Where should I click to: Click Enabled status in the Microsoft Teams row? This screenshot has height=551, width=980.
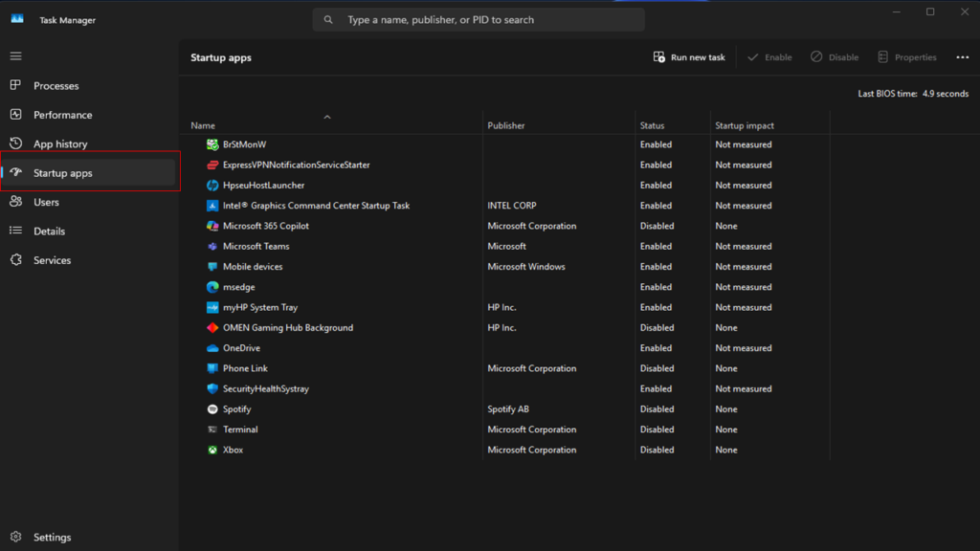(656, 246)
